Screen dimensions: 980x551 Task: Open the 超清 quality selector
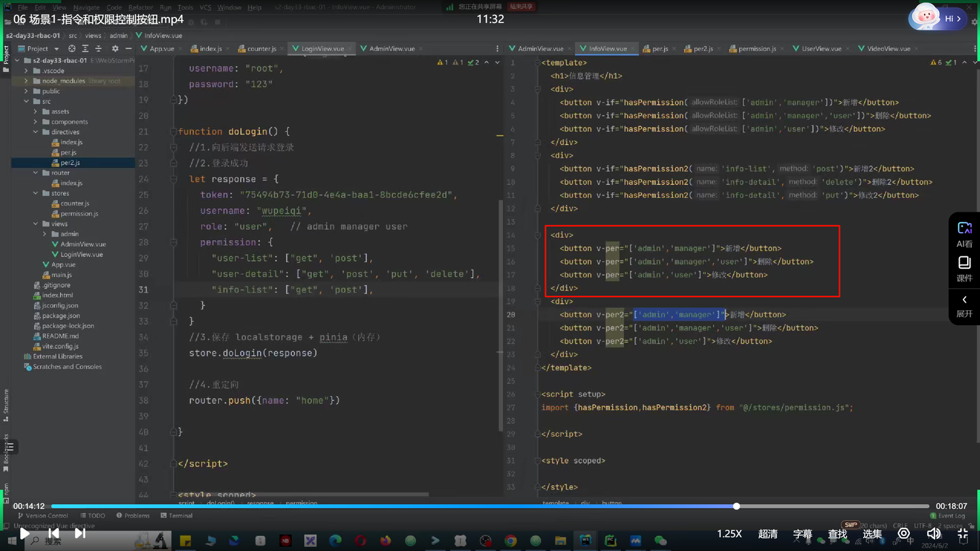[768, 534]
